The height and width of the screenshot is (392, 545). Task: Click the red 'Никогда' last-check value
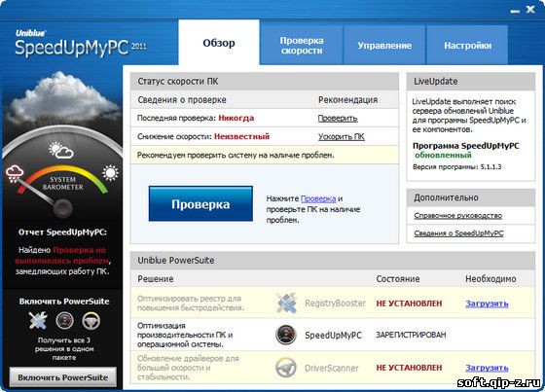(236, 118)
